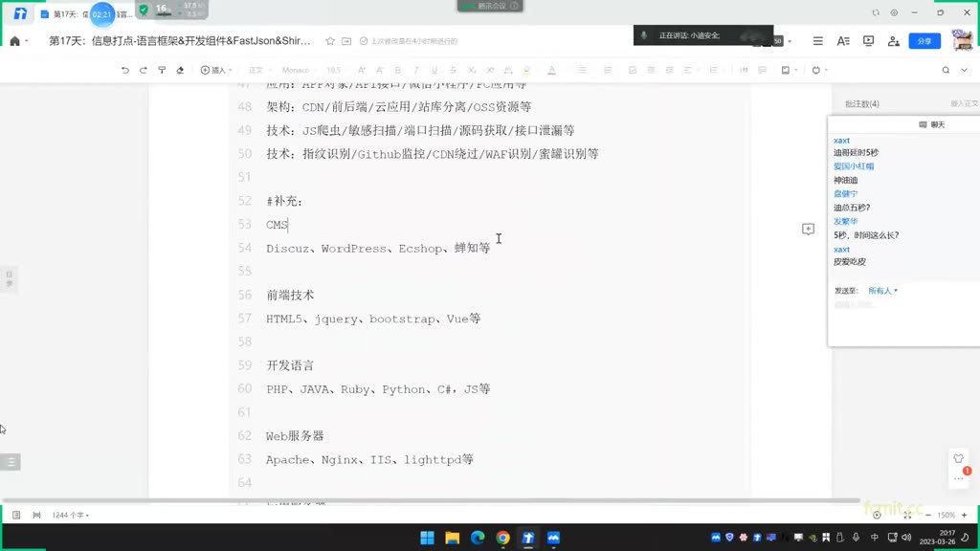Click the 02:21 timer bubble at top
The height and width of the screenshot is (551, 980).
[x=101, y=13]
